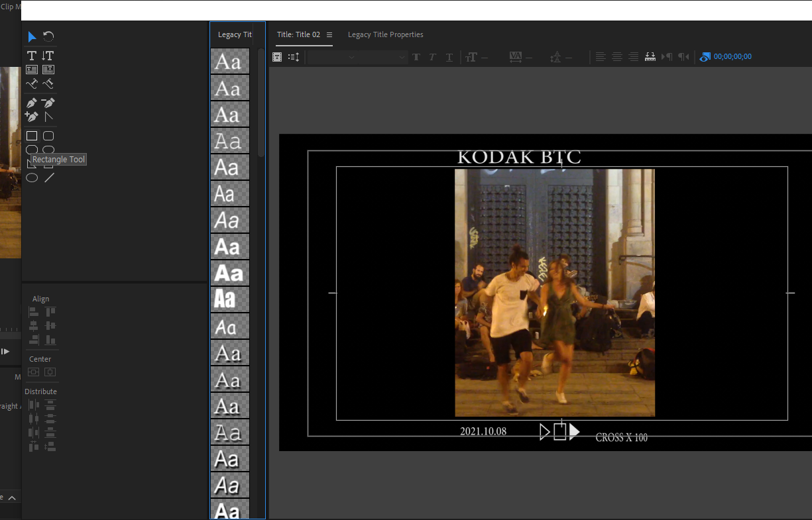Align Vertical Top in the Align panel
The height and width of the screenshot is (520, 812).
click(x=50, y=311)
